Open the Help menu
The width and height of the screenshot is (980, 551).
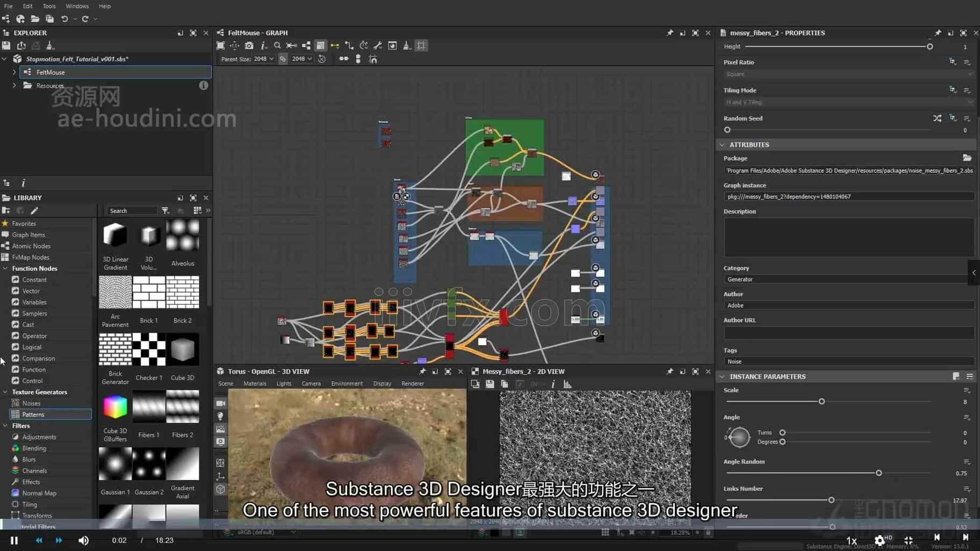[105, 6]
